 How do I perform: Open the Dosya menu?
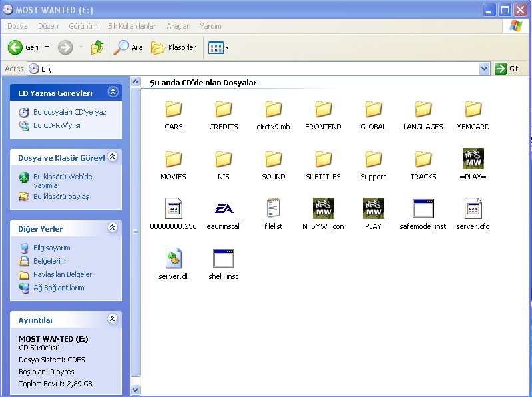(17, 26)
